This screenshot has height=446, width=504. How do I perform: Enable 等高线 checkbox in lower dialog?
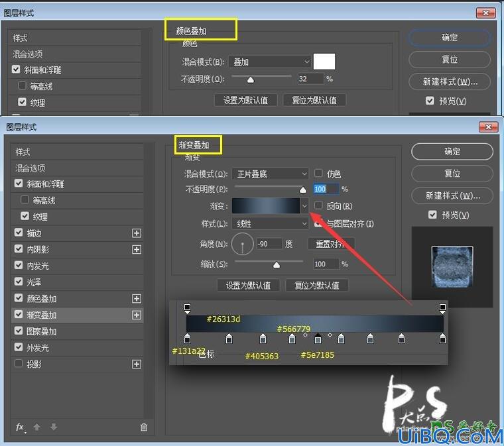[25, 199]
